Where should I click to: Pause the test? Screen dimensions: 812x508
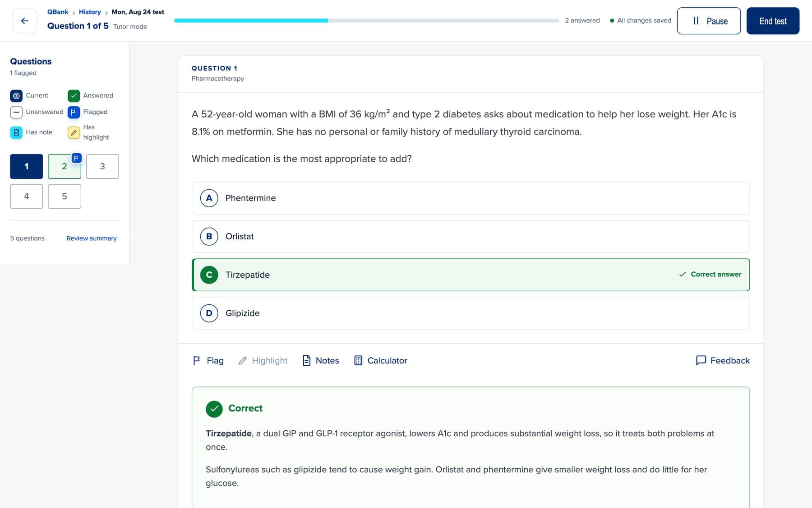click(x=709, y=21)
